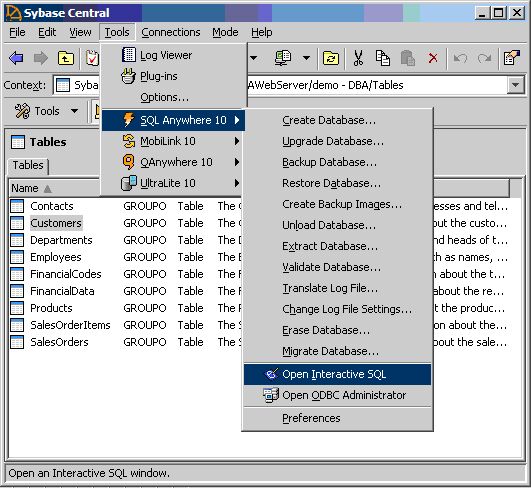This screenshot has height=488, width=531.
Task: Click the Redo toolbar icon
Action: pyautogui.click(x=484, y=58)
